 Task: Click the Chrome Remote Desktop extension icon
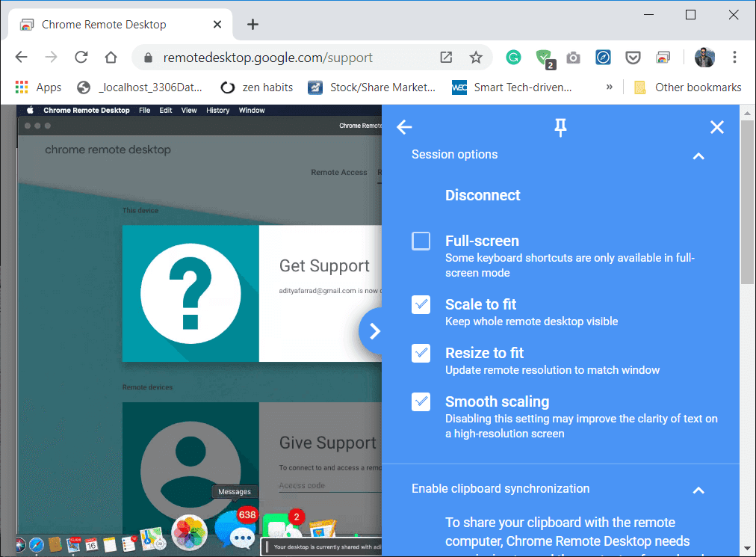pyautogui.click(x=663, y=58)
